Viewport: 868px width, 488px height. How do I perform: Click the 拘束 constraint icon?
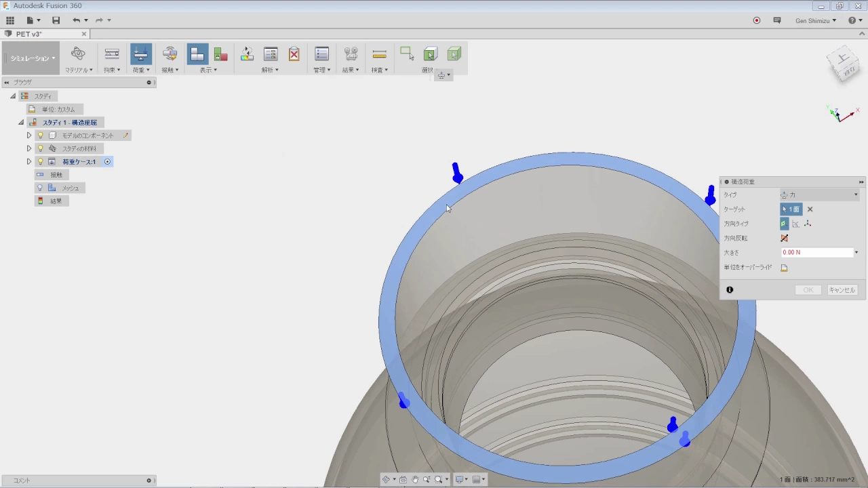click(112, 54)
